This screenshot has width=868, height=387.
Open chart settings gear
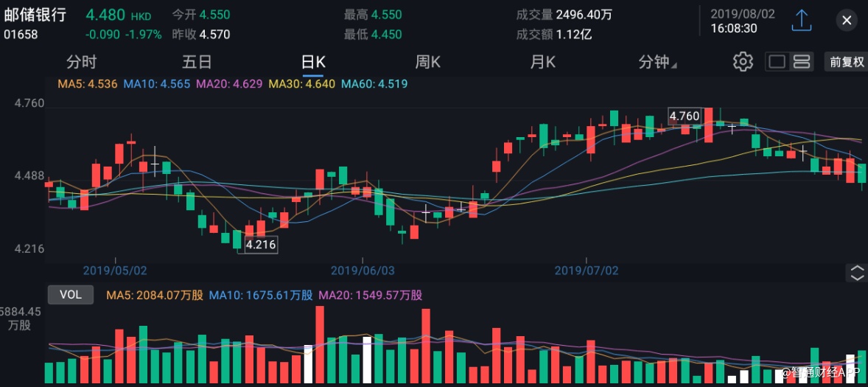742,62
